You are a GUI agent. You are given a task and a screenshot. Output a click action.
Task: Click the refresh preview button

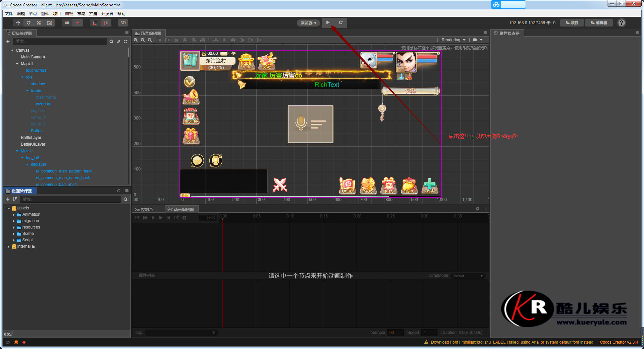click(x=340, y=22)
